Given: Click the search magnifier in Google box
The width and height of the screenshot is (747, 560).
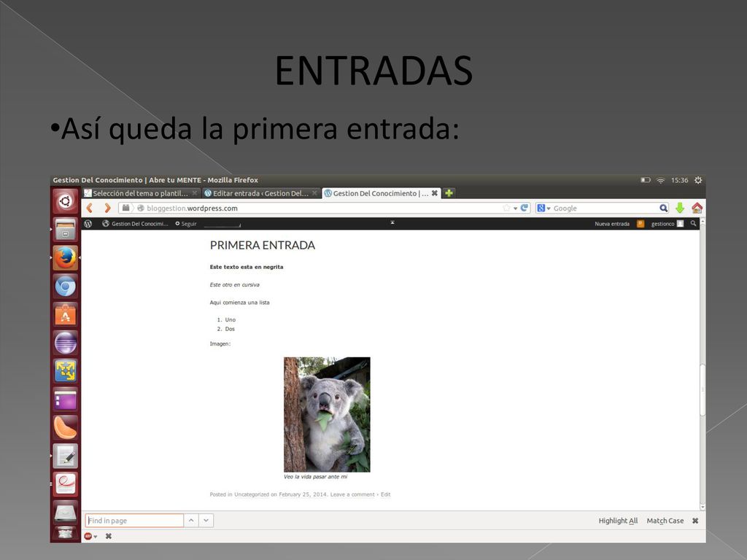Looking at the screenshot, I should pyautogui.click(x=664, y=208).
